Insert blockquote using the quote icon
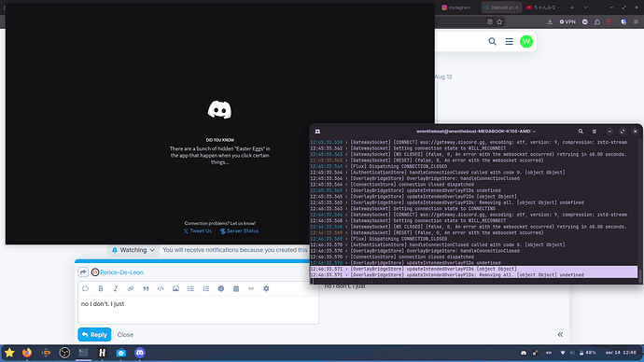The width and height of the screenshot is (644, 362). pyautogui.click(x=146, y=288)
